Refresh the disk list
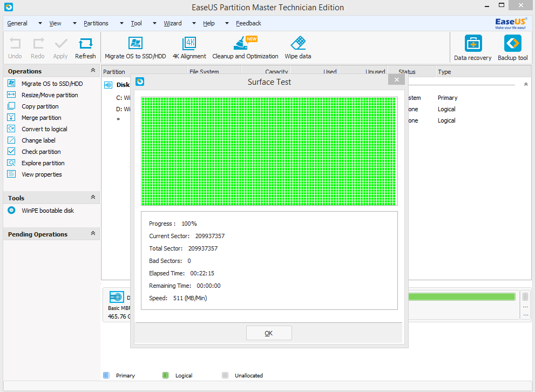 [x=85, y=48]
